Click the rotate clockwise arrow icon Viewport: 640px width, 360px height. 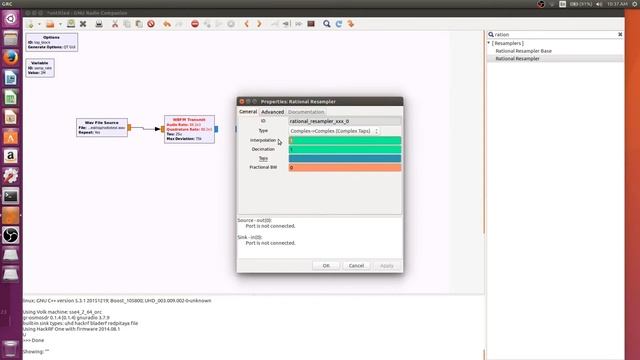pos(259,24)
